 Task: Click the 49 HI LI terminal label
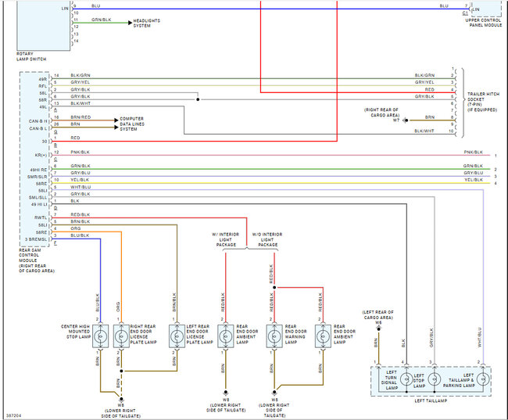pos(39,204)
